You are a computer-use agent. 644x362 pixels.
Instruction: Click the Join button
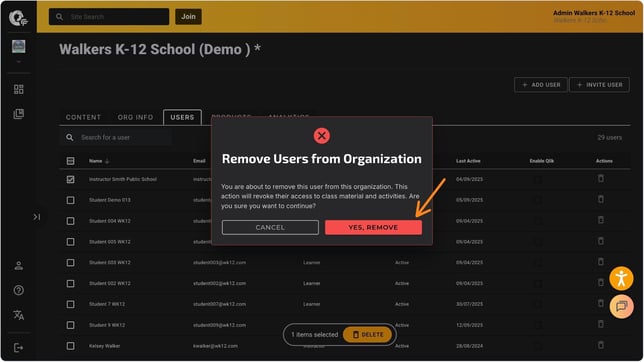point(189,16)
